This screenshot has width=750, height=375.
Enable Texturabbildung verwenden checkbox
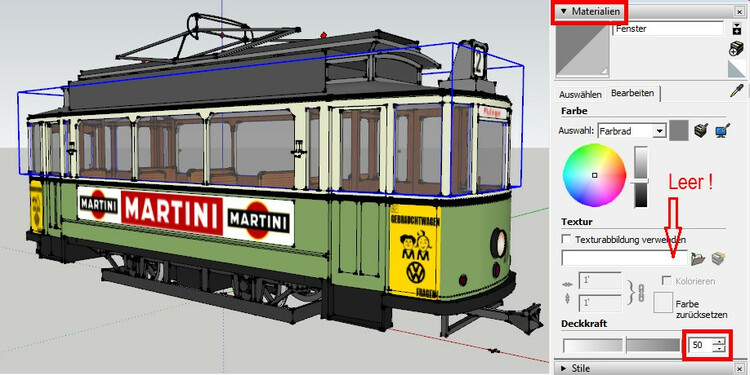(566, 239)
